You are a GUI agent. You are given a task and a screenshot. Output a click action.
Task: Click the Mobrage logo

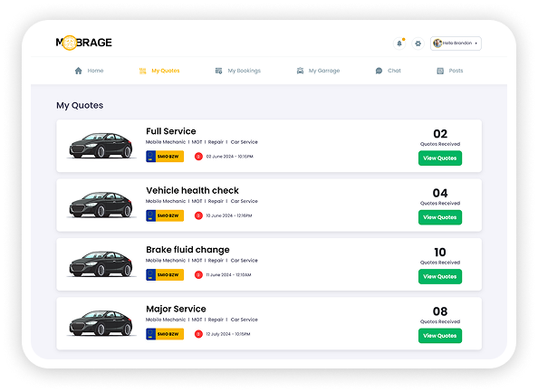[x=83, y=43]
